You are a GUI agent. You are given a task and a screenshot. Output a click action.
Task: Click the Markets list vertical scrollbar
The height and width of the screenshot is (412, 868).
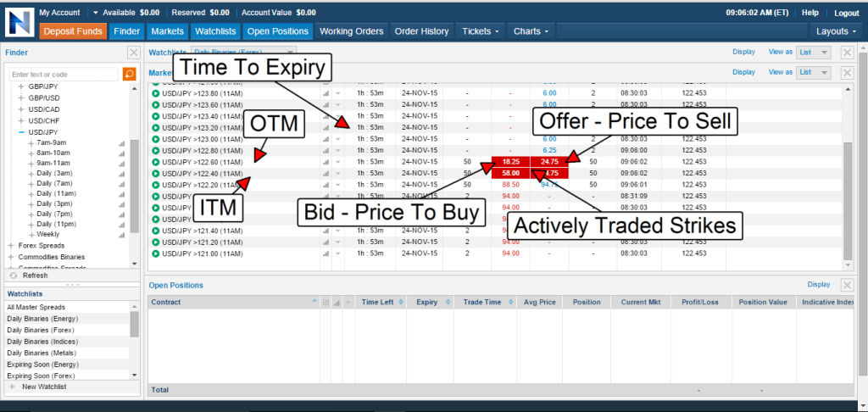848,202
